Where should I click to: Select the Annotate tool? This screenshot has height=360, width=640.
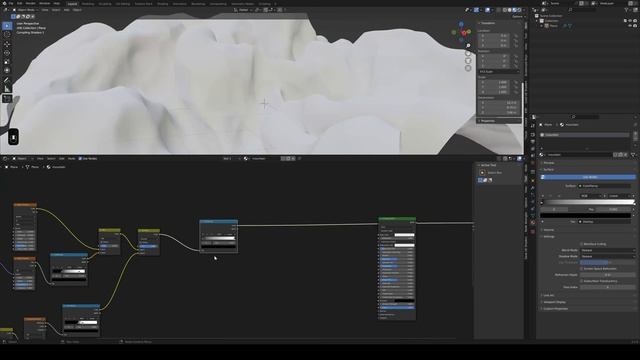coord(7,80)
